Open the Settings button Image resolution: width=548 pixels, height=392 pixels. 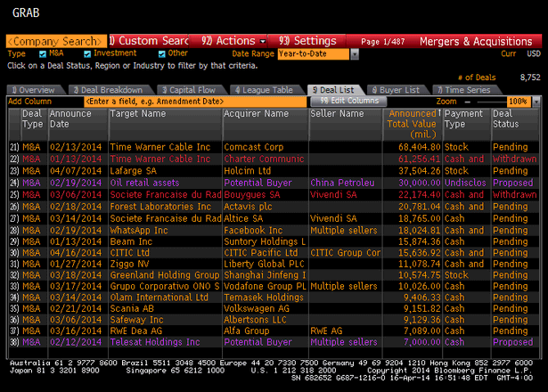307,41
